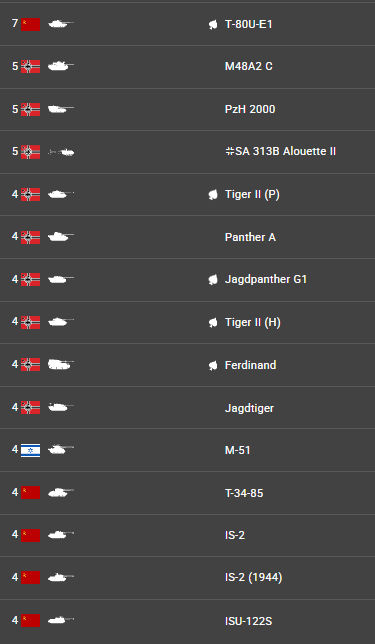This screenshot has height=644, width=375.
Task: Open the Panther A vehicle entry
Action: tap(187, 237)
